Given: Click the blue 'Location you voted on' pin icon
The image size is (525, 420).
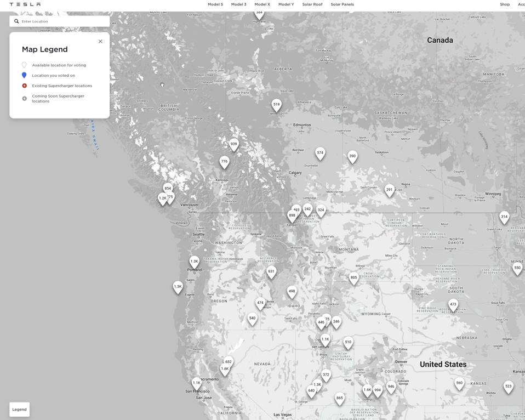Looking at the screenshot, I should [24, 75].
